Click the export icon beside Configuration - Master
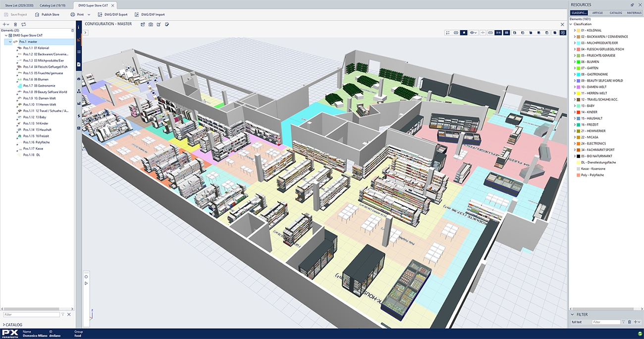The width and height of the screenshot is (644, 339). coord(143,24)
